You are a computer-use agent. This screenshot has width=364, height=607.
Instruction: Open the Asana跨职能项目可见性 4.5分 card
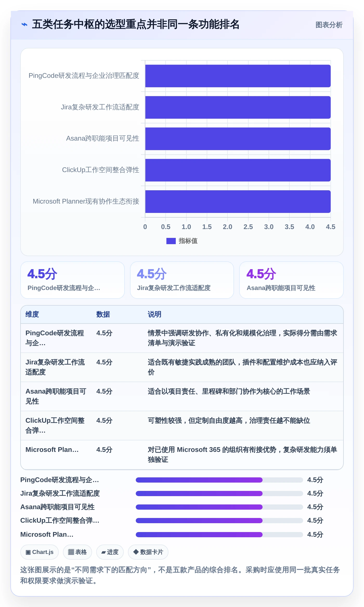(291, 280)
